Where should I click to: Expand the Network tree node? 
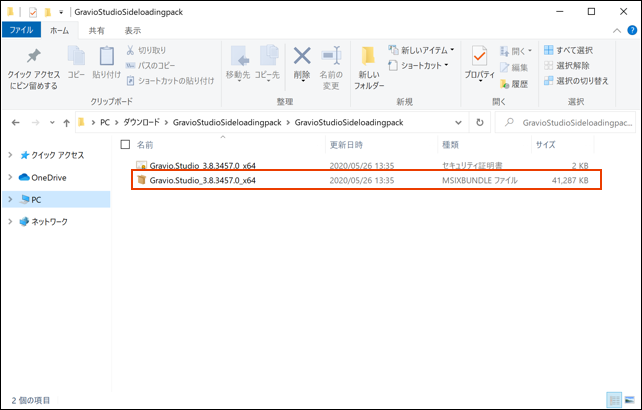(10, 221)
